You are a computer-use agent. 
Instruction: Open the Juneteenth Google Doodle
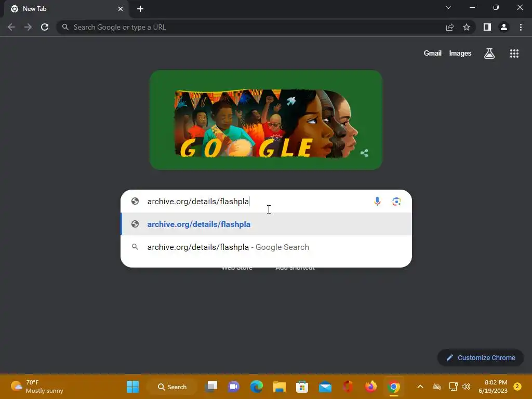[x=266, y=120]
